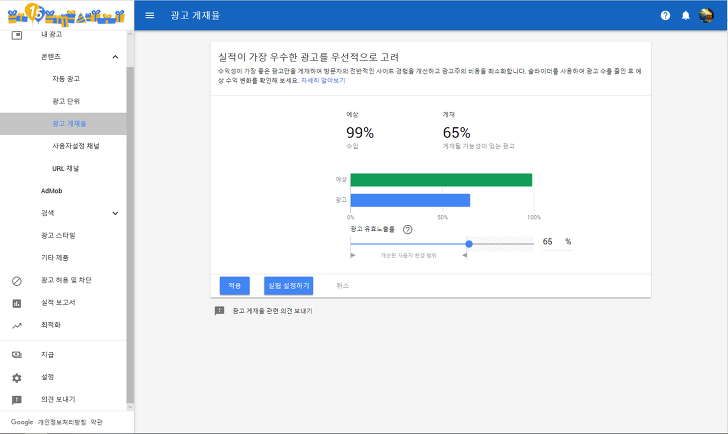Open 내 광고 in the sidebar
Viewport: 728px width, 434px height.
click(x=52, y=34)
